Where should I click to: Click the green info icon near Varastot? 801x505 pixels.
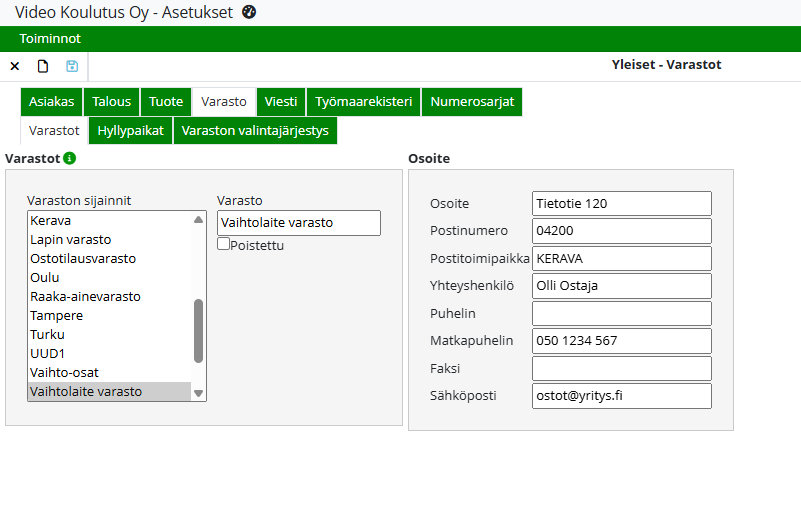[x=69, y=158]
